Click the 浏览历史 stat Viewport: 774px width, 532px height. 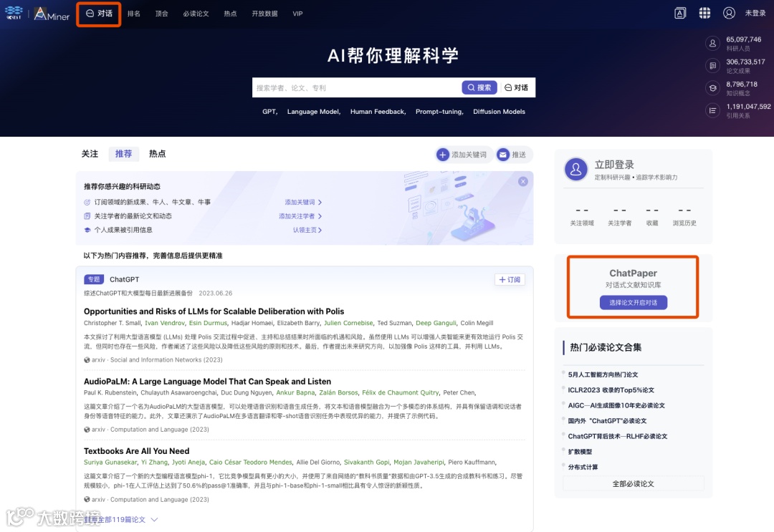point(684,216)
